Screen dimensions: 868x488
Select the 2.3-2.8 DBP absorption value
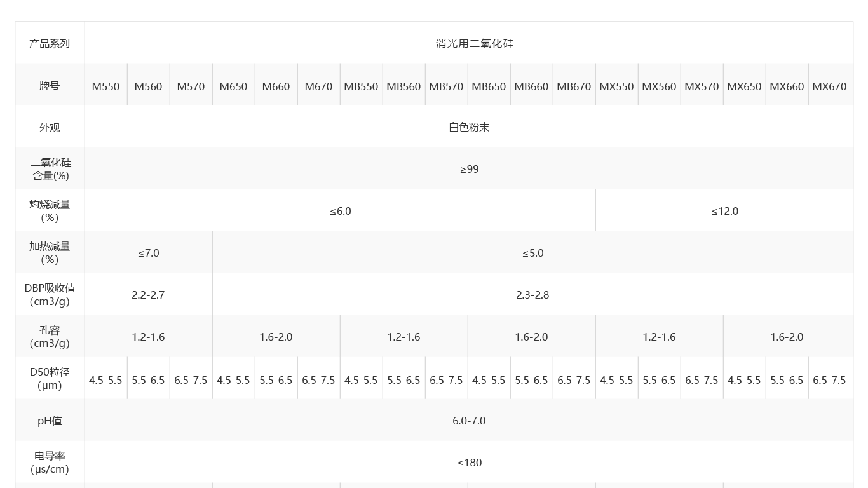532,295
